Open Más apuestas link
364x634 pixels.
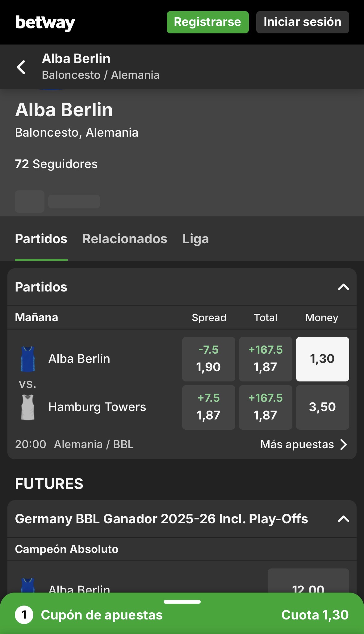tap(297, 445)
